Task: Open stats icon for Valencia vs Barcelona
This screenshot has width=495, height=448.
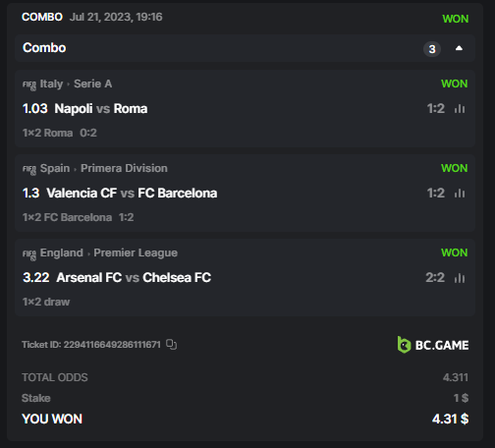Action: pos(460,193)
